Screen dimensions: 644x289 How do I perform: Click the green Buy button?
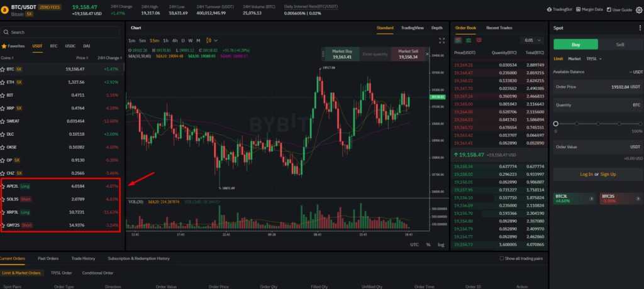point(576,45)
